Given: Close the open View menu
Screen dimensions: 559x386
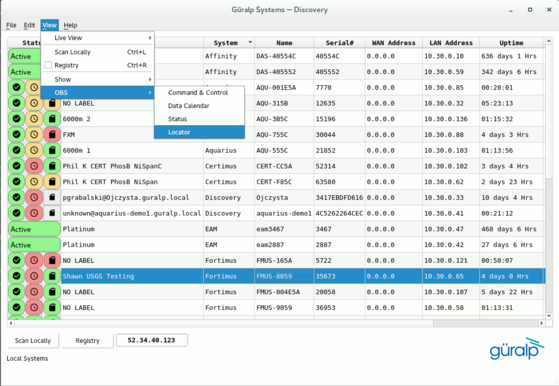Looking at the screenshot, I should [49, 25].
